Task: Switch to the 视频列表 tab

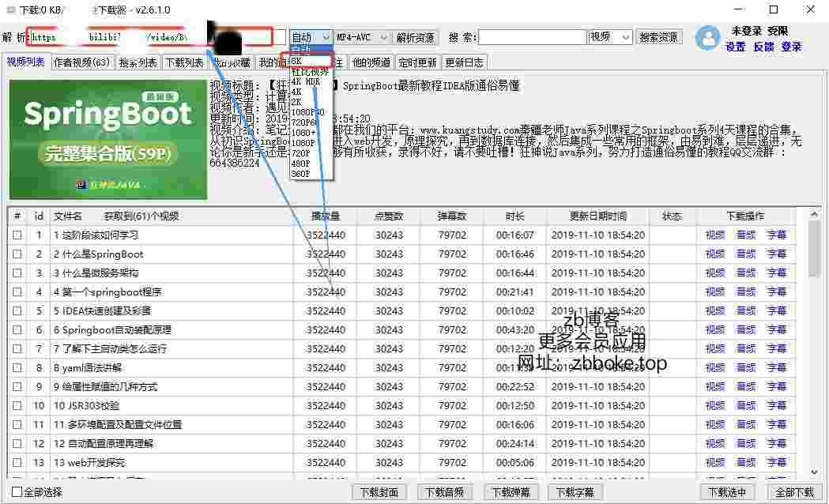Action: [25, 62]
